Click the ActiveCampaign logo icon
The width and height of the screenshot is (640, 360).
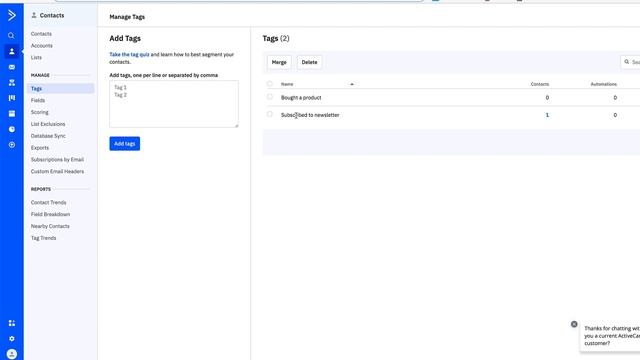(x=11, y=16)
